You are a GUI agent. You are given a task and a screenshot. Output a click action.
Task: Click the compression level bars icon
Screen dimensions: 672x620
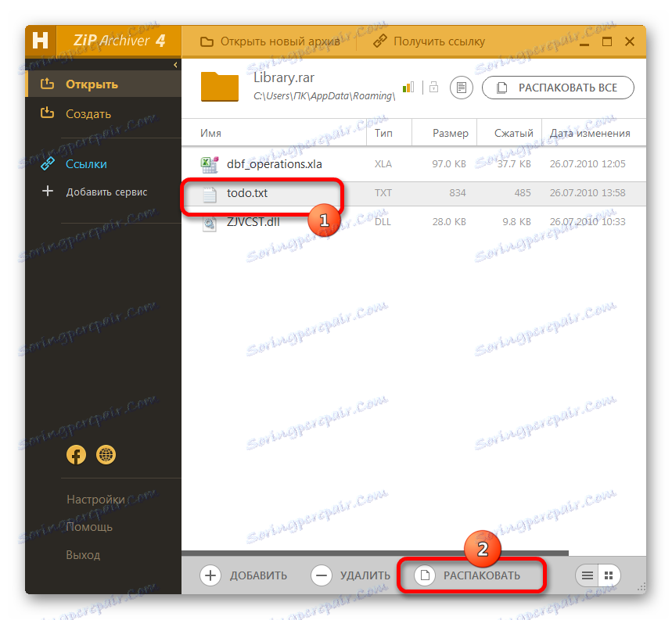408,88
